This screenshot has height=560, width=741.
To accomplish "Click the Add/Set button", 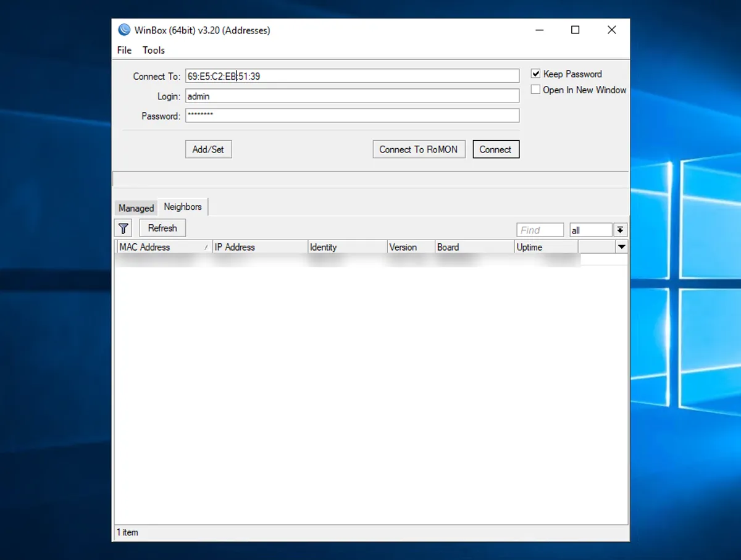I will tap(209, 149).
